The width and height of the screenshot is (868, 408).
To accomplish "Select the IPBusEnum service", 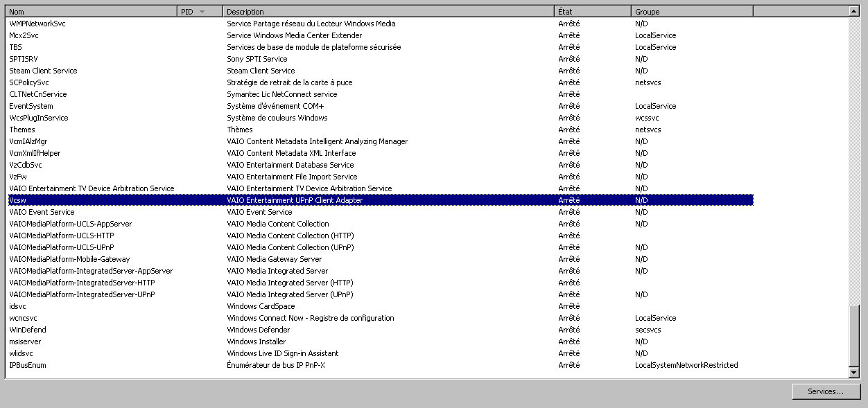I will [28, 365].
